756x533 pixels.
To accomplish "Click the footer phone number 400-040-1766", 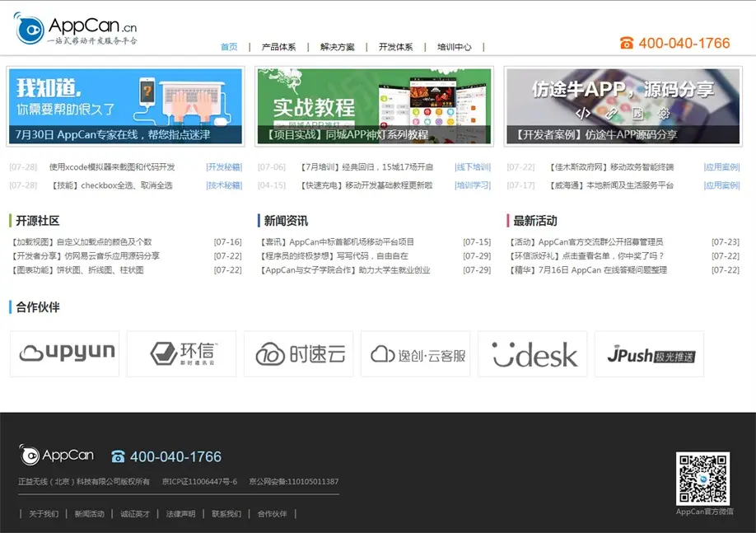I will [175, 456].
